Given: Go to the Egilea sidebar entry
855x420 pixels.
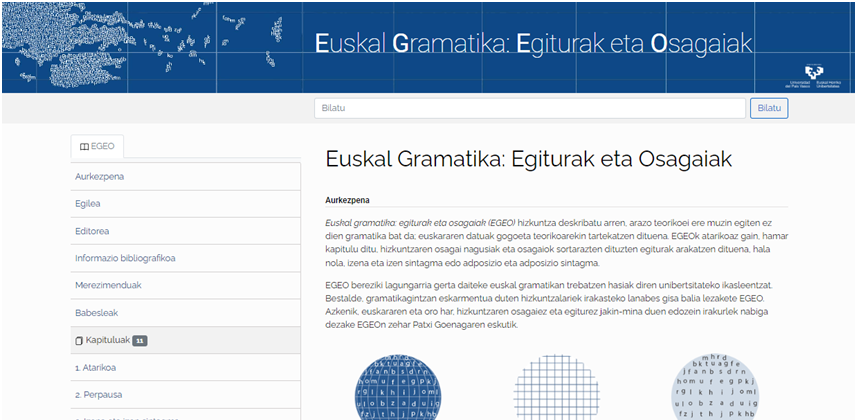Looking at the screenshot, I should click(x=88, y=204).
